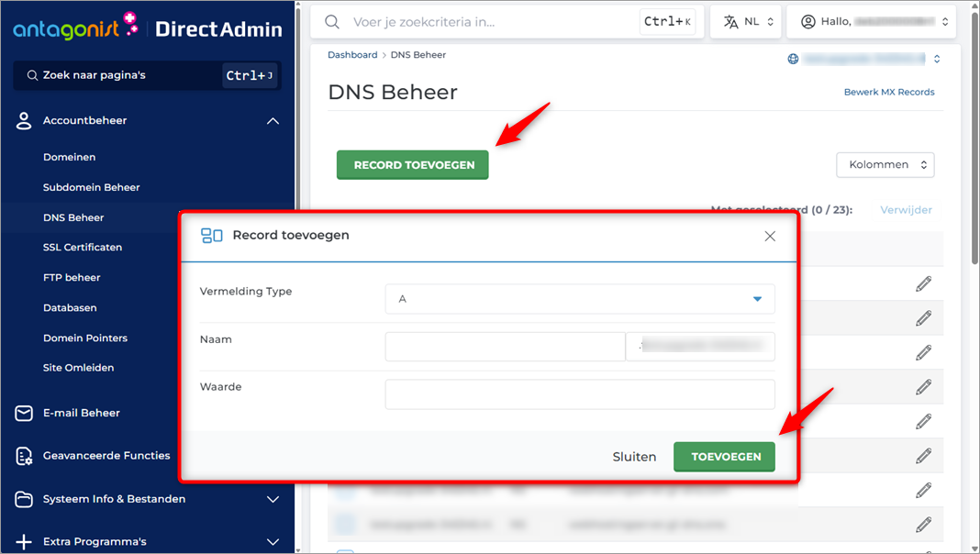This screenshot has height=554, width=980.
Task: Open the Hallo user account menu
Action: point(871,22)
